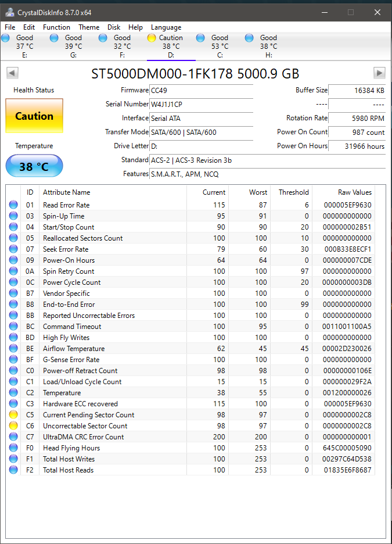The image size is (392, 544).
Task: Click yellow caution icon for Uncorrectable Sector Count
Action: pyautogui.click(x=13, y=425)
